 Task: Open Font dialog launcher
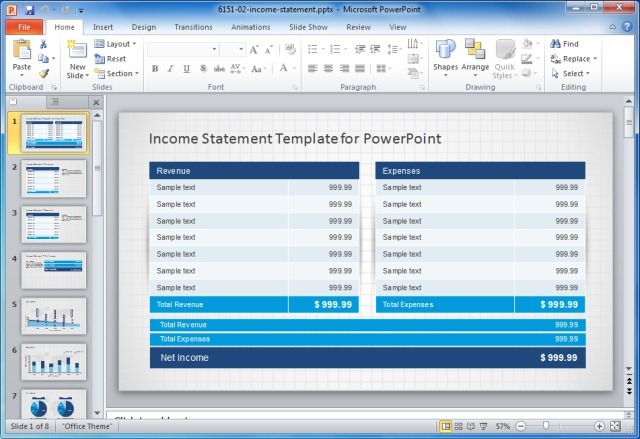click(295, 87)
